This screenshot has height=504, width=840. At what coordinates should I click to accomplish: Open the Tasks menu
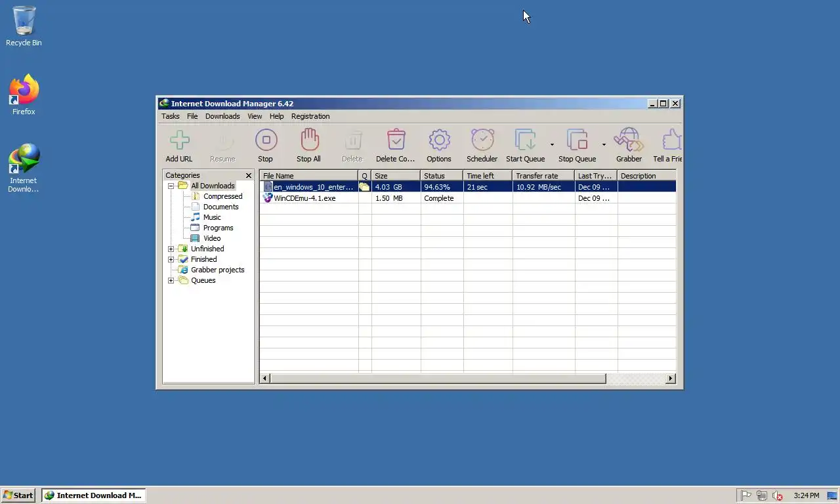(x=171, y=116)
